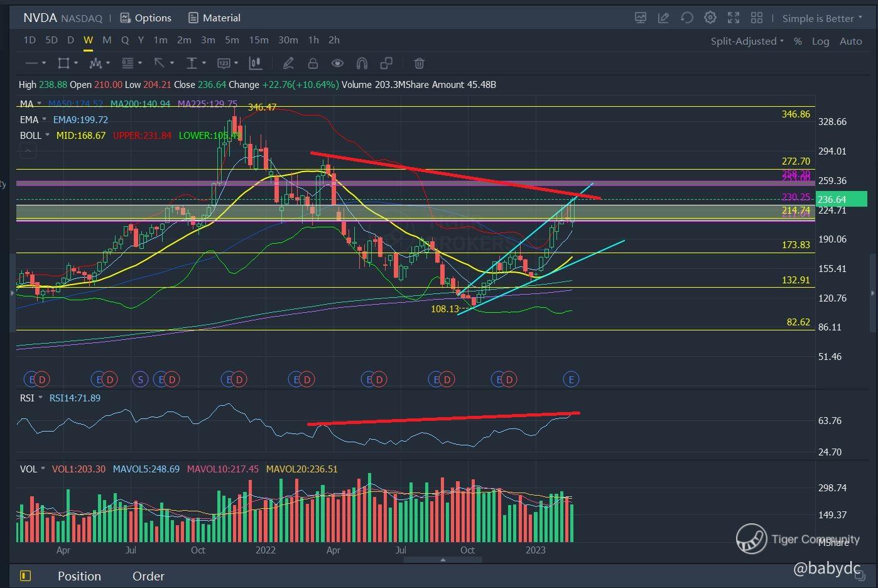Expand the bottom panel handle arrow
Screen dimensions: 878x588
click(x=443, y=560)
